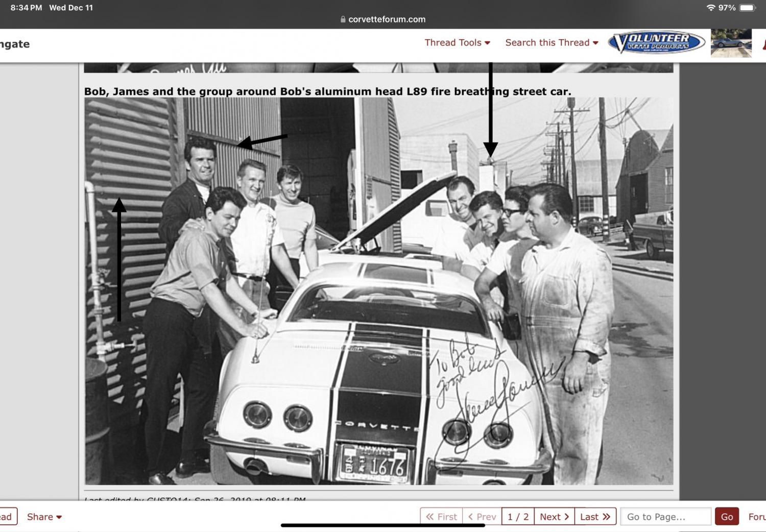Tap the home indicator bar
This screenshot has height=532, width=766.
[x=382, y=525]
